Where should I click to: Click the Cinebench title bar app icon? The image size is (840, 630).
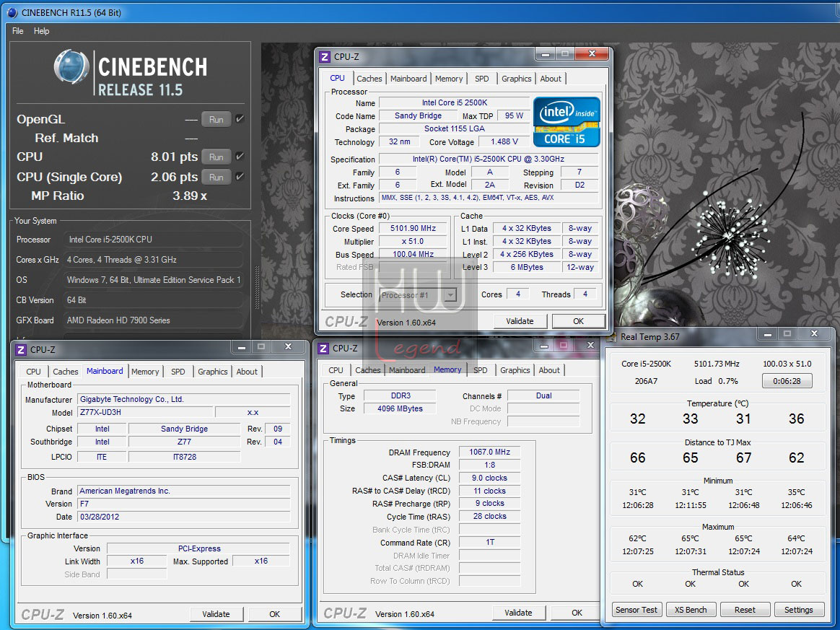click(12, 12)
